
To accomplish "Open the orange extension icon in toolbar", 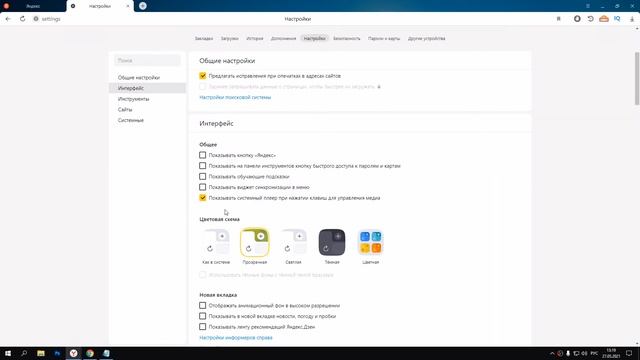I will 604,19.
